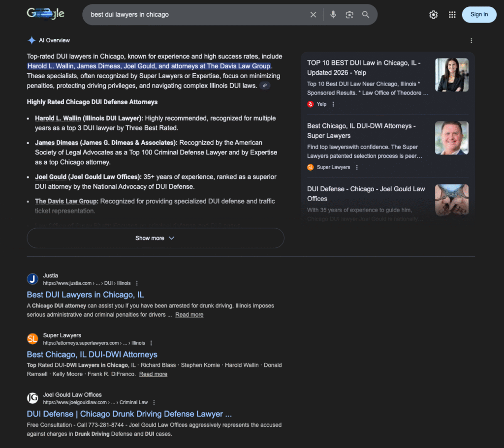This screenshot has width=504, height=448.
Task: Open Best Chicago, IL DUI-DWI Attorneys result
Action: coord(92,355)
